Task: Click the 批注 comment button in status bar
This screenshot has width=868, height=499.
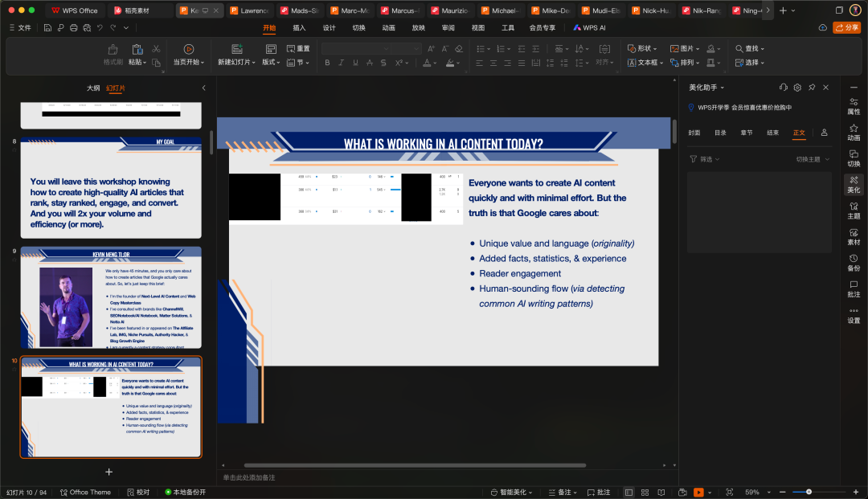Action: (599, 493)
